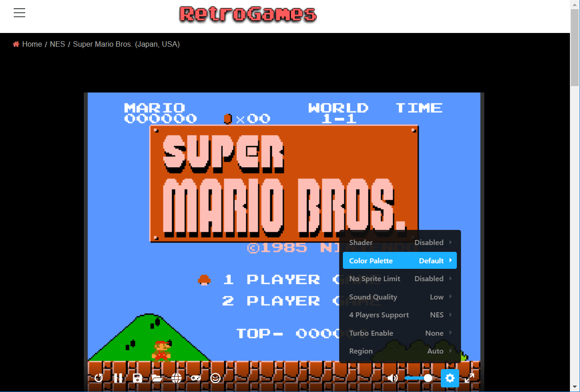This screenshot has height=392, width=580.
Task: Click the RetroGames logo
Action: [x=248, y=14]
